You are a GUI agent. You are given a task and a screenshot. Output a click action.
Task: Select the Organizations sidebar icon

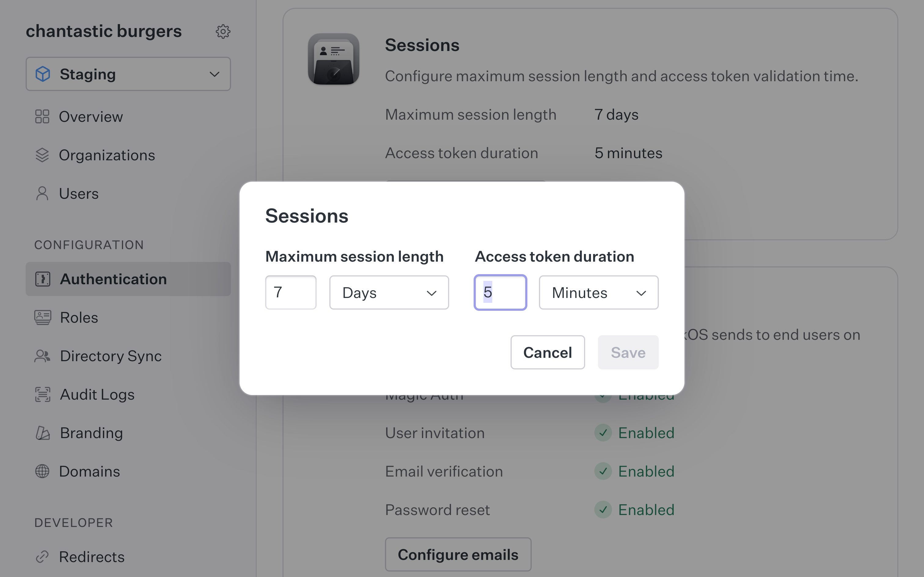[x=42, y=155]
